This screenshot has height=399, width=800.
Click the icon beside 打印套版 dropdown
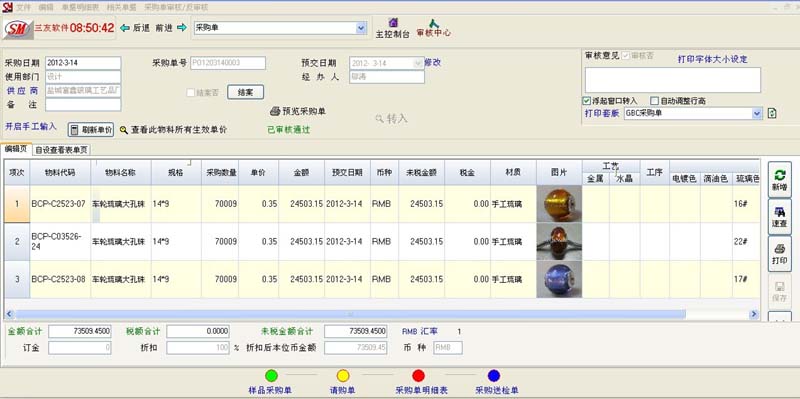pyautogui.click(x=772, y=113)
